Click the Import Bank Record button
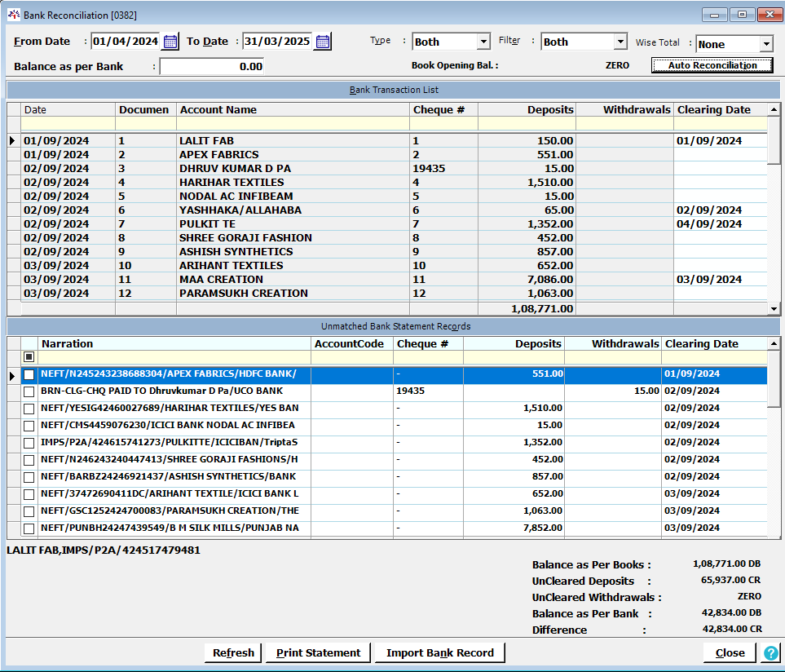The image size is (785, 672). tap(439, 652)
